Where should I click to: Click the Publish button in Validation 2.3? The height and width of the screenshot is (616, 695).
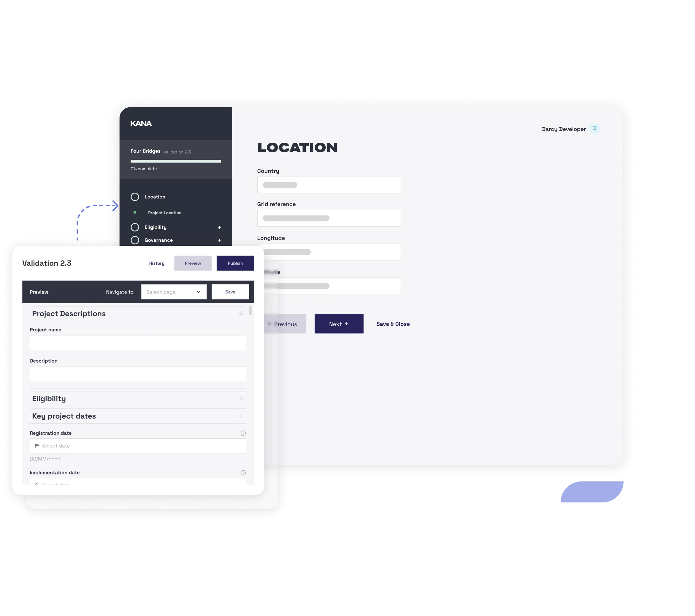pos(235,263)
